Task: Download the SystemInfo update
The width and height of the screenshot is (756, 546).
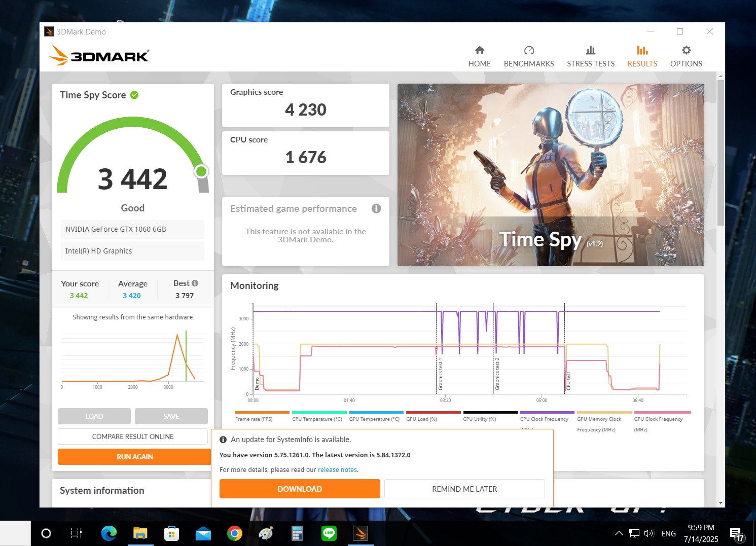Action: tap(299, 489)
